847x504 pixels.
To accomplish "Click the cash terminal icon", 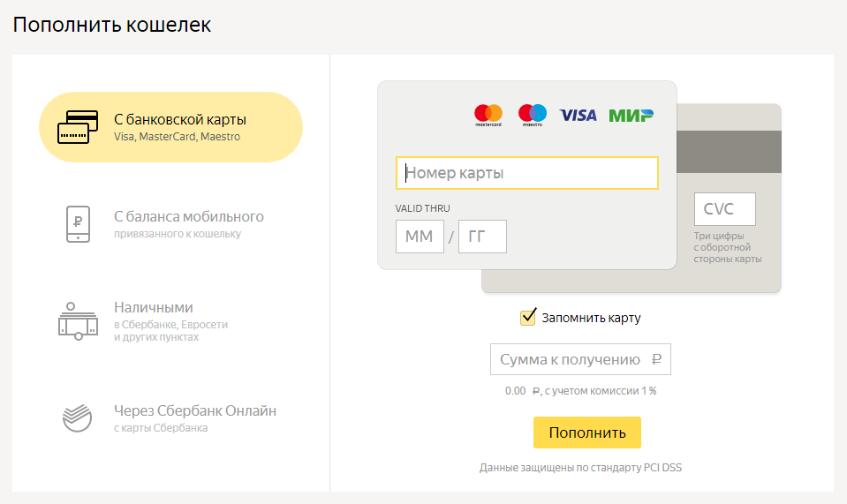I will pyautogui.click(x=78, y=321).
